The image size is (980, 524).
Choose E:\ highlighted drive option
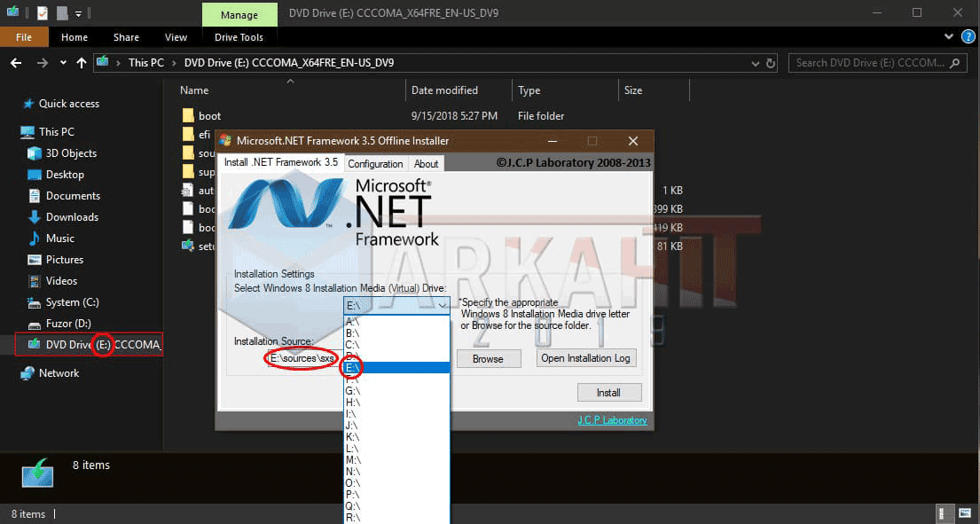click(x=396, y=368)
